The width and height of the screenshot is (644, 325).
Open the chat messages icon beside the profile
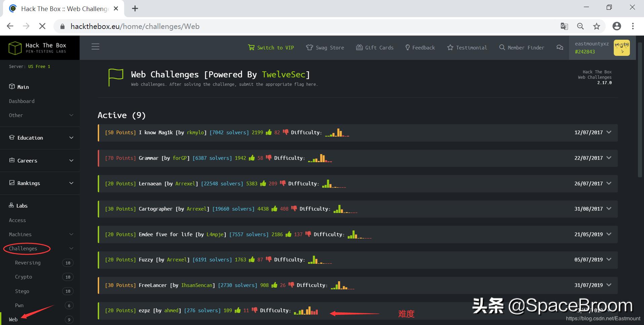[x=559, y=48]
